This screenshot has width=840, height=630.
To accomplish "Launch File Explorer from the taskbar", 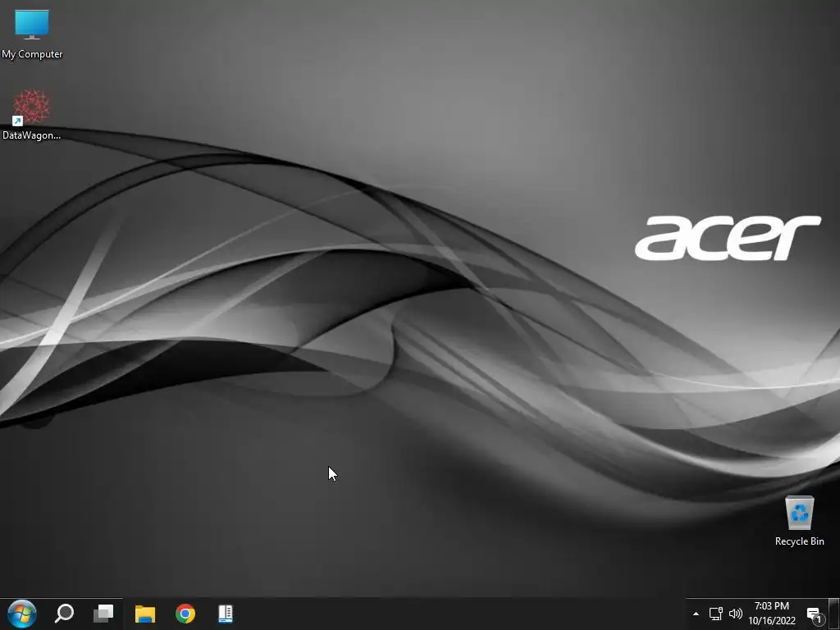I will (144, 614).
